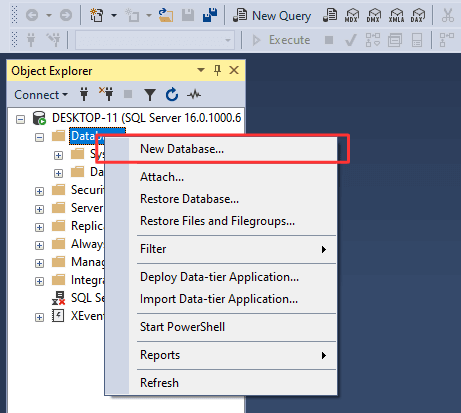Choose New Database... from context menu

(x=220, y=149)
